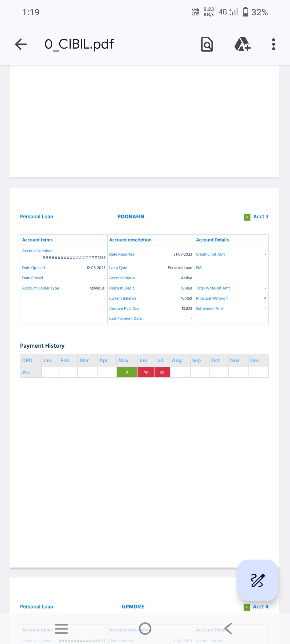This screenshot has width=290, height=644.
Task: Tap the green icon beside Acct 4
Action: pos(247,607)
